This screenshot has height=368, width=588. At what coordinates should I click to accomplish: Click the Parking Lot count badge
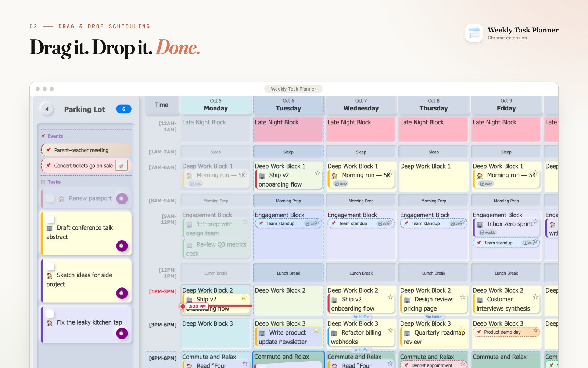coord(124,109)
